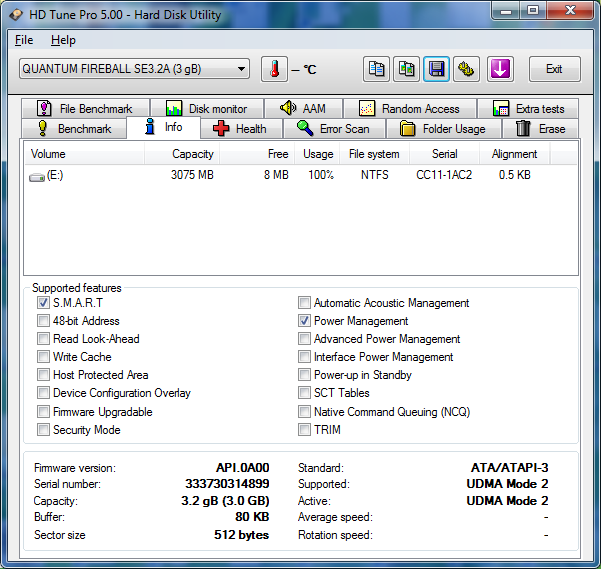Switch to the Error Scan tab

click(x=333, y=128)
